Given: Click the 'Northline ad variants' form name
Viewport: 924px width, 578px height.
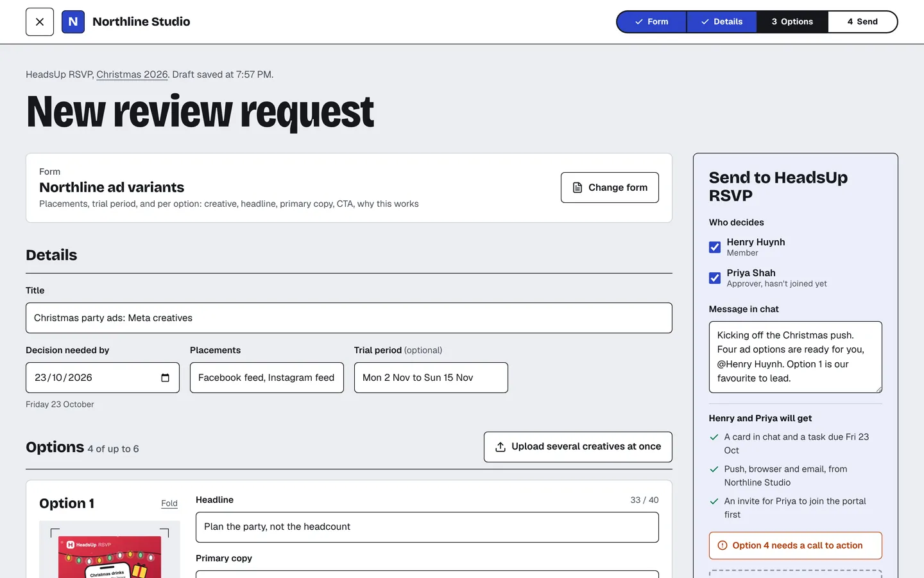Looking at the screenshot, I should click(112, 188).
